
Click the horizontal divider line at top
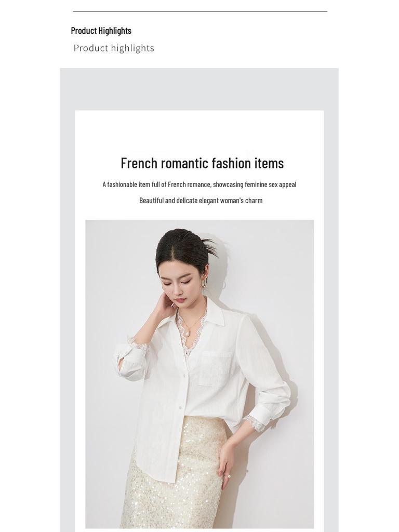point(200,11)
